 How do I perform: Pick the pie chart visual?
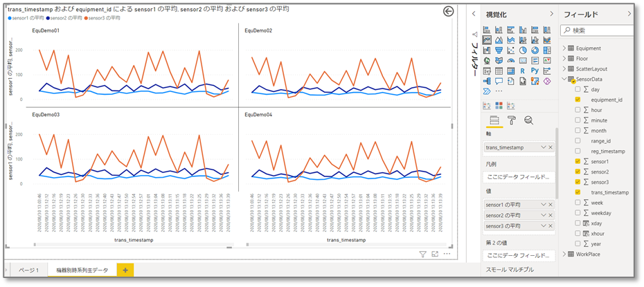tap(523, 50)
